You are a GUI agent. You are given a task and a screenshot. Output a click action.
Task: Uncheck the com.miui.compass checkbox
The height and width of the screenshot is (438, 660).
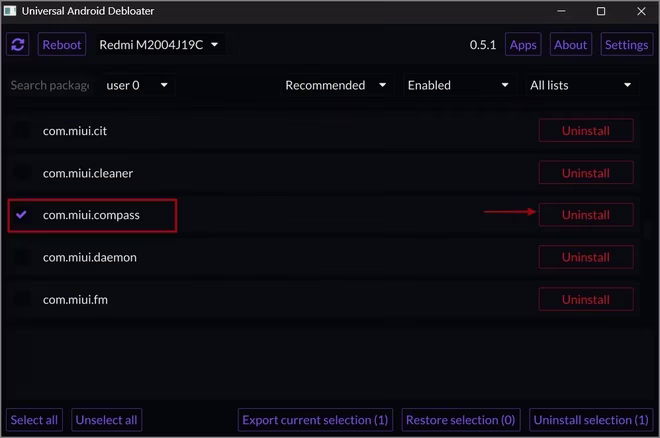tap(21, 215)
